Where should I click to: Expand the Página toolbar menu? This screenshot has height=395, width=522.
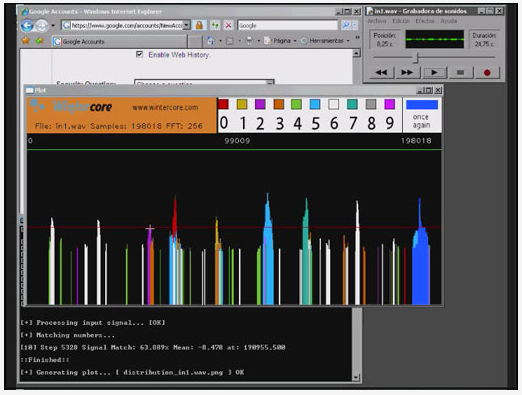click(x=280, y=41)
